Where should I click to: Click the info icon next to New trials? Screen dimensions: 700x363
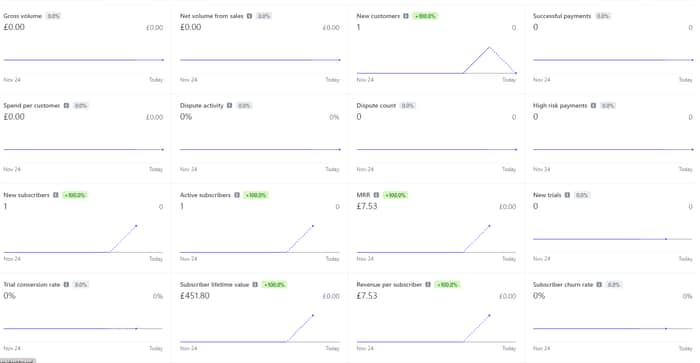(567, 195)
